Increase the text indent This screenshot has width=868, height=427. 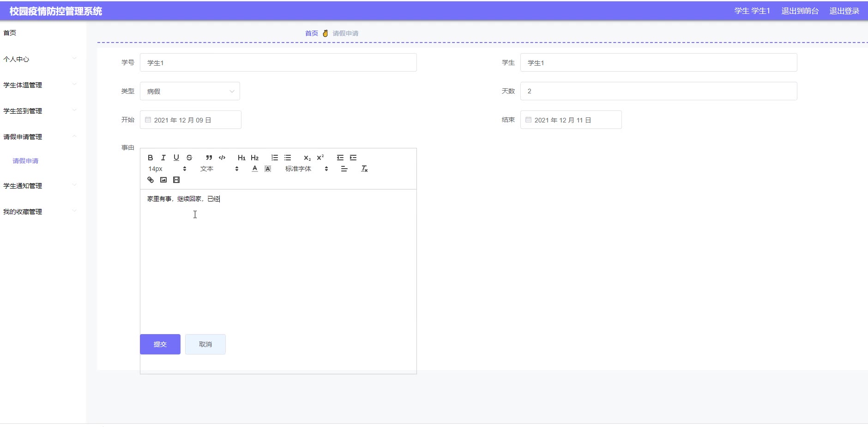[353, 158]
